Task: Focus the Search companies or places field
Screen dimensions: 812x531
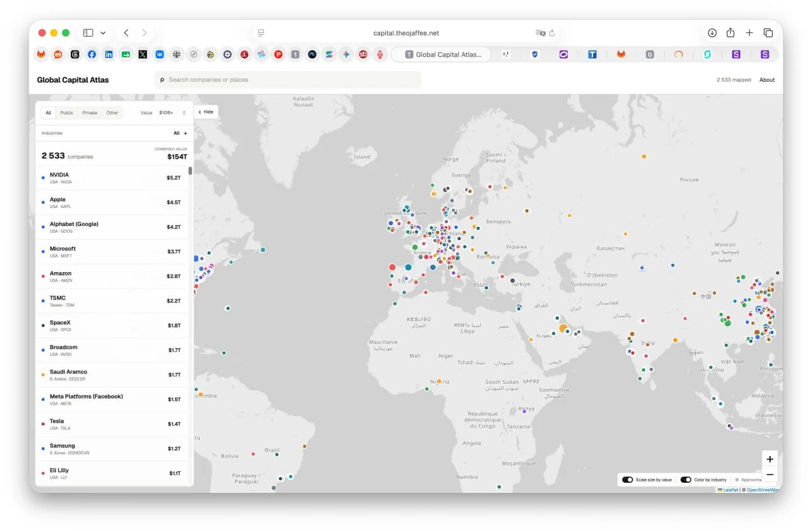Action: coord(287,80)
